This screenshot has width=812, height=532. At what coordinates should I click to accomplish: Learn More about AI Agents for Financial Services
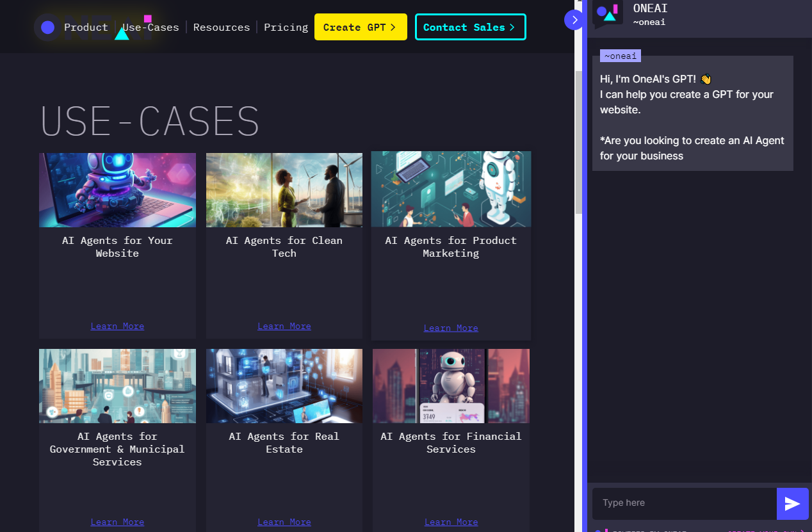point(451,522)
